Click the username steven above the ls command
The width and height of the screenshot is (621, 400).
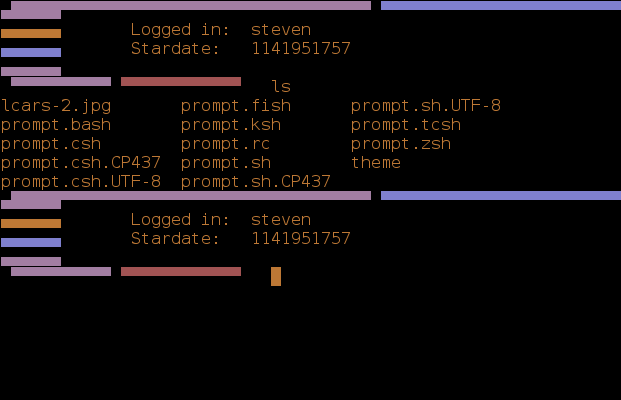281,30
